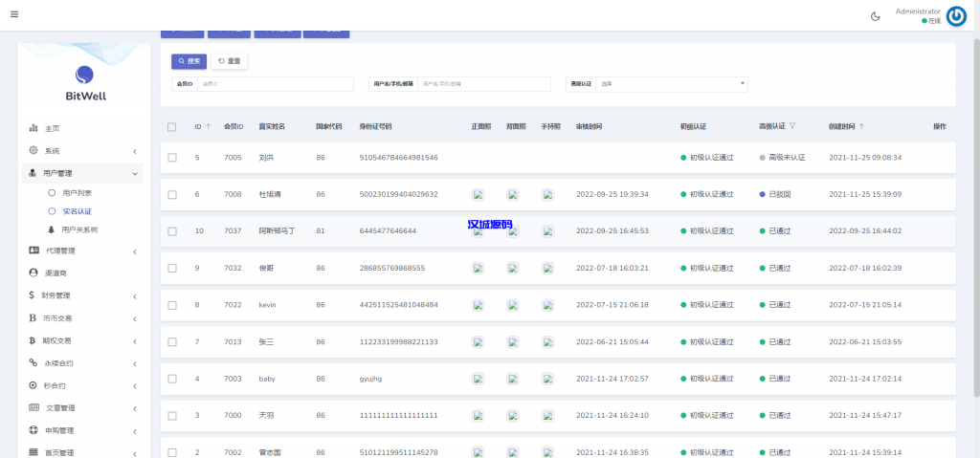Tick the select-all checkbox in the table header
The width and height of the screenshot is (980, 458).
[x=172, y=126]
